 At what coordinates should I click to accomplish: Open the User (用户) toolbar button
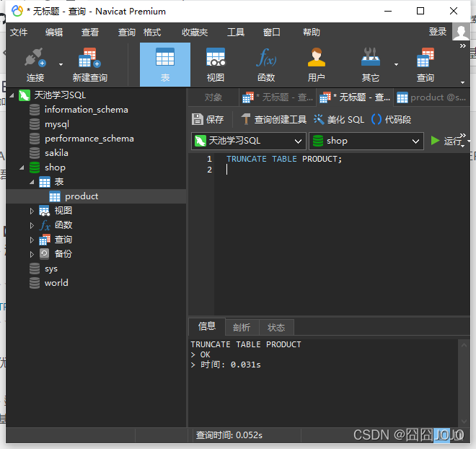pyautogui.click(x=317, y=65)
